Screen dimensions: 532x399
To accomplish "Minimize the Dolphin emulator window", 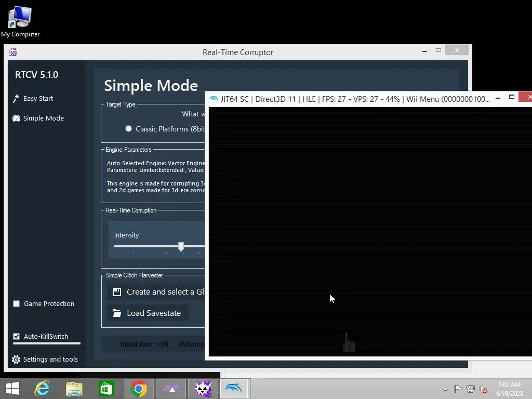I will pyautogui.click(x=498, y=98).
